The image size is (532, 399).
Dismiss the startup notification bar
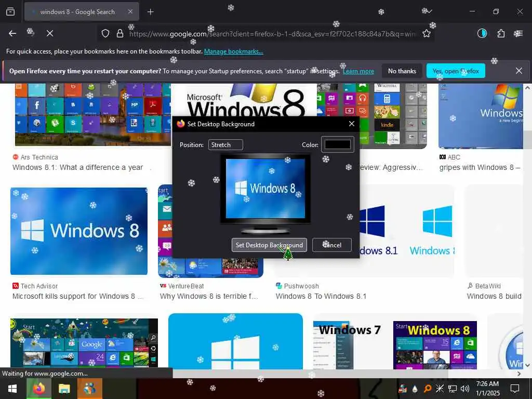click(x=519, y=71)
